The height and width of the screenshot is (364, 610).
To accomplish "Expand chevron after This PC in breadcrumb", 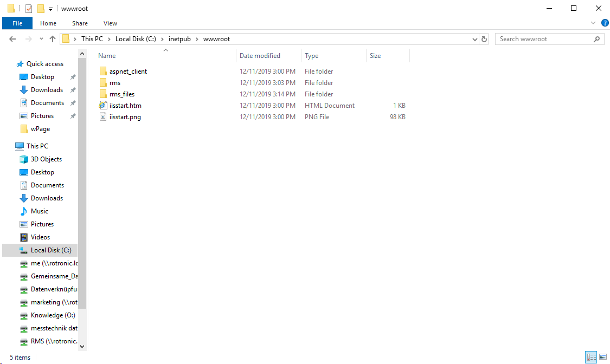I will pyautogui.click(x=110, y=39).
